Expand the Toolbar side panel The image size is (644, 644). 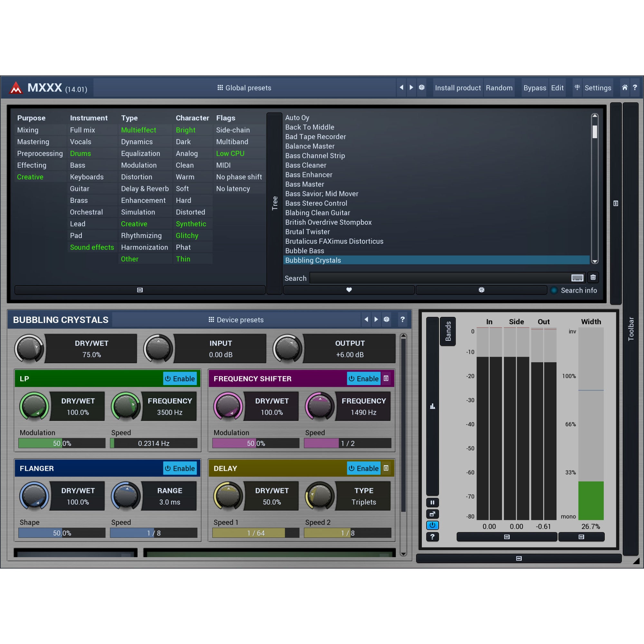pyautogui.click(x=631, y=328)
